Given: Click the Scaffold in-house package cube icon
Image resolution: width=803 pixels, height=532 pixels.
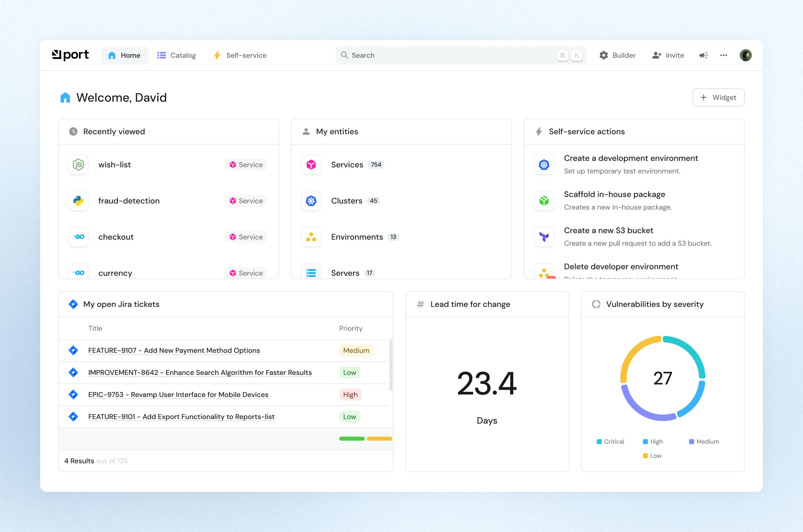Looking at the screenshot, I should (x=544, y=201).
